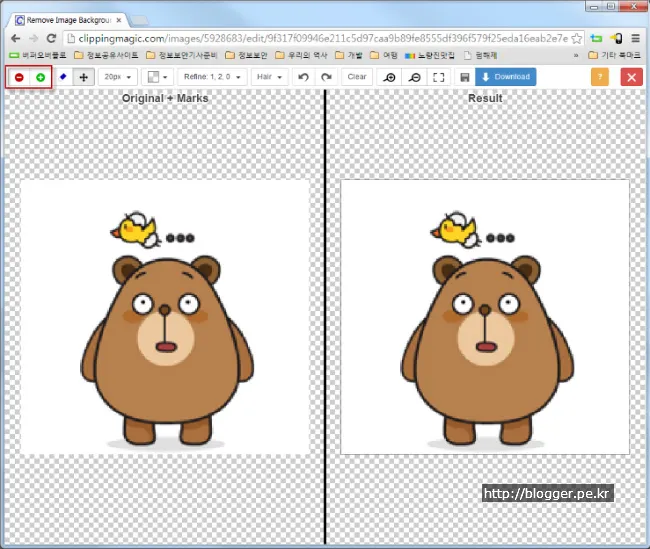Click the redo arrow icon
This screenshot has height=549, width=650.
point(326,77)
